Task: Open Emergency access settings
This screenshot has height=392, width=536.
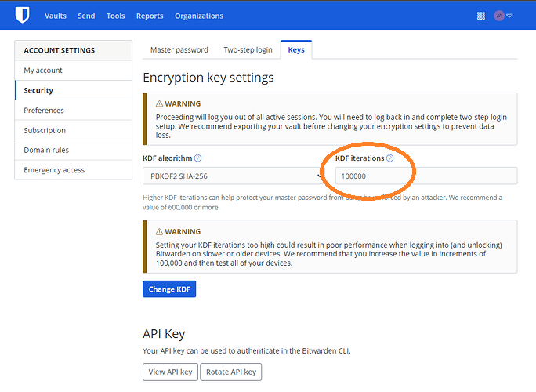Action: (x=73, y=170)
